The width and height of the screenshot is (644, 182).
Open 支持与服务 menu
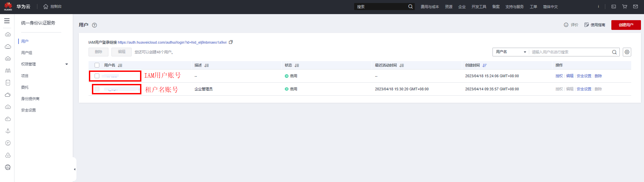tap(514, 7)
